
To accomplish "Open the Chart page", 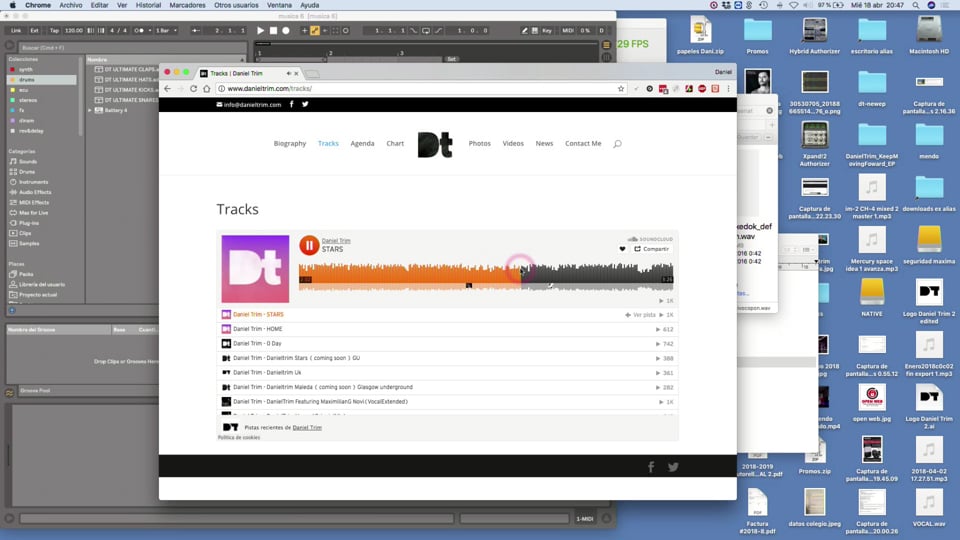I will (395, 143).
